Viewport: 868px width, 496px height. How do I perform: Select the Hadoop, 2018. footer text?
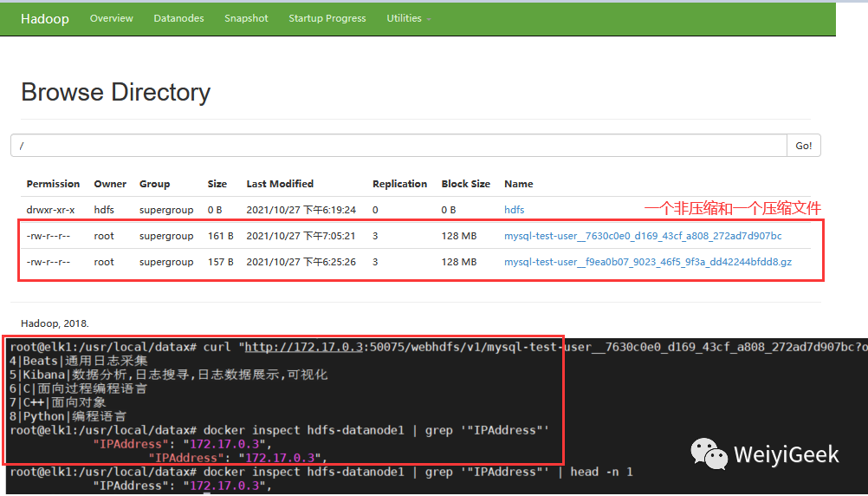tap(55, 323)
